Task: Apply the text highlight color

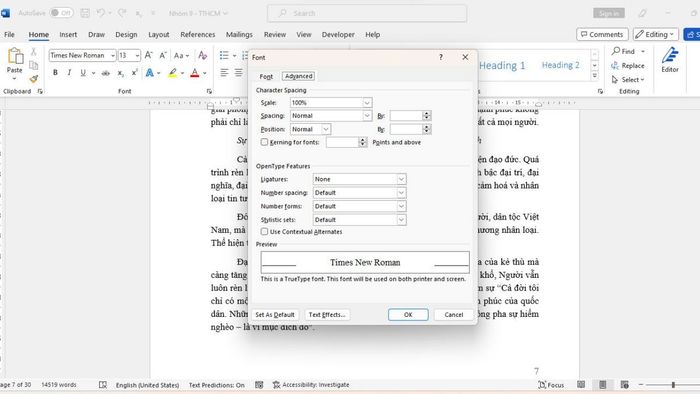Action: (x=172, y=72)
